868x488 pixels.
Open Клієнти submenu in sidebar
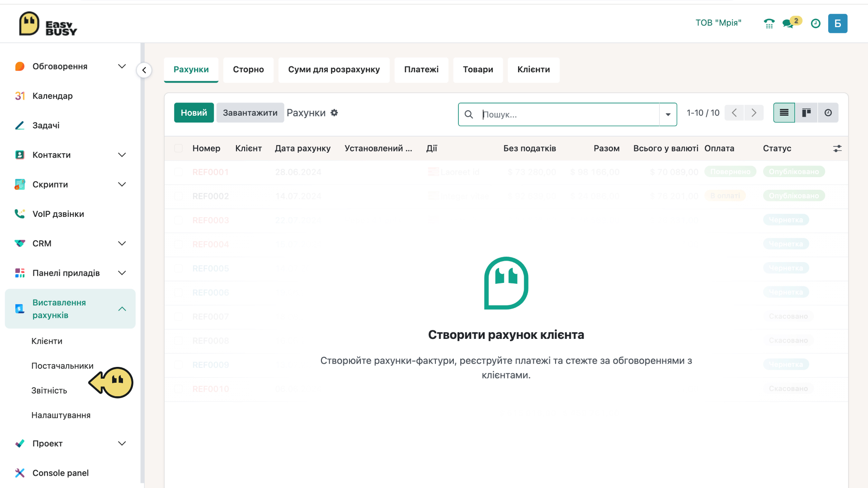(47, 341)
